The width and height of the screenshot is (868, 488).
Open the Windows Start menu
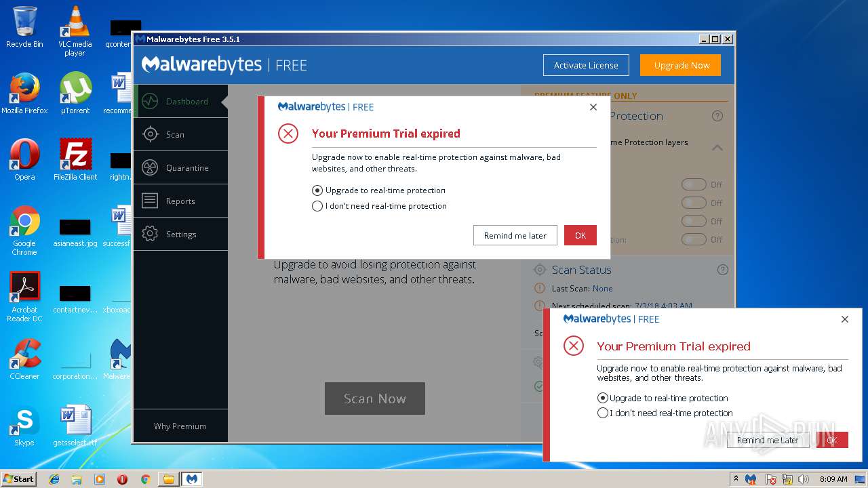pyautogui.click(x=18, y=479)
